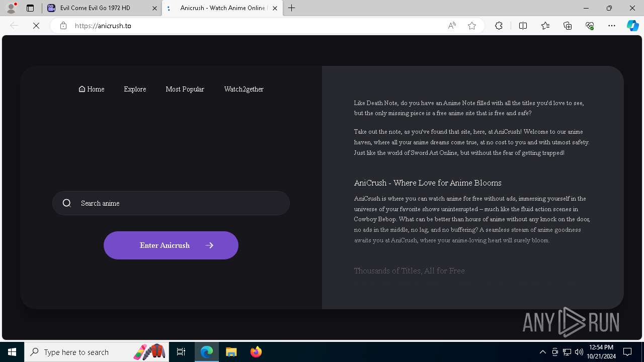The width and height of the screenshot is (644, 362).
Task: Go to Home in Anicrush menu
Action: click(92, 89)
